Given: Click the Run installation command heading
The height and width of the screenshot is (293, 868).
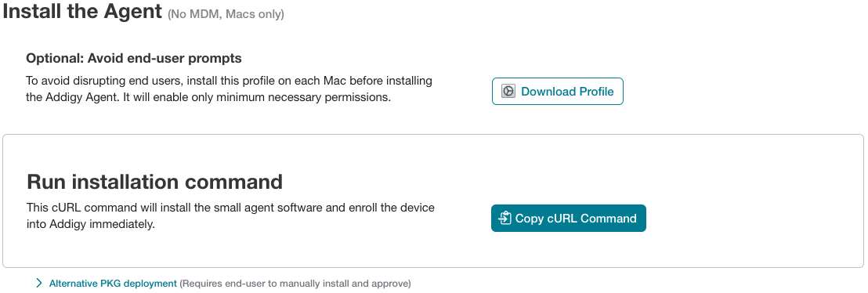Looking at the screenshot, I should [154, 182].
